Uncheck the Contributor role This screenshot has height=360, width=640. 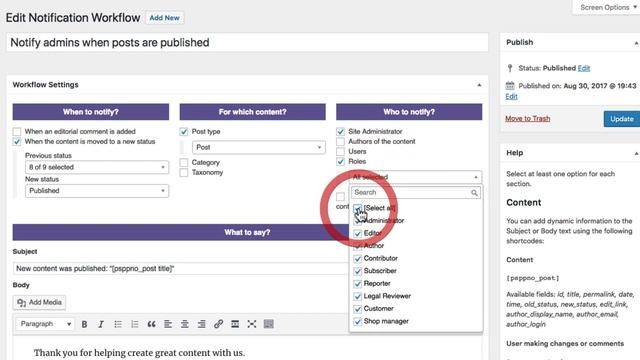[358, 259]
